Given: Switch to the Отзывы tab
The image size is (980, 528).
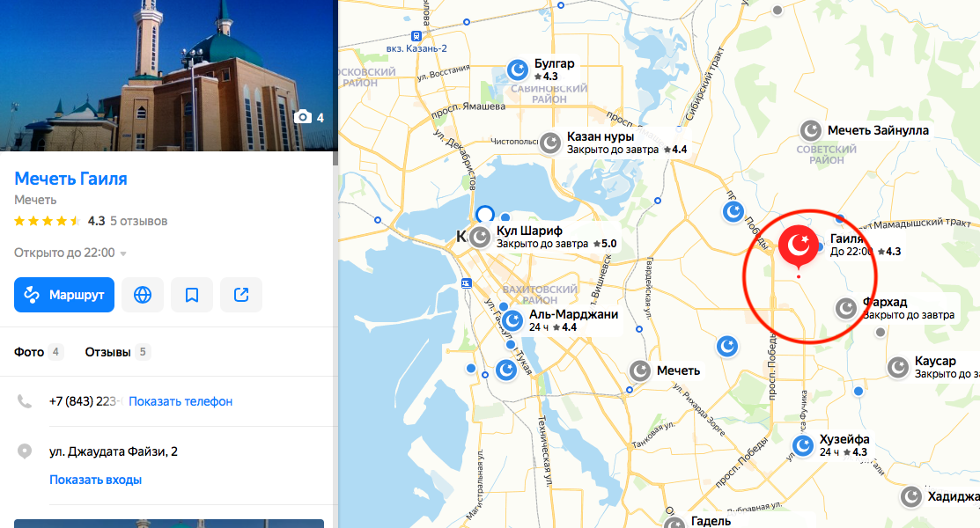Looking at the screenshot, I should (117, 352).
